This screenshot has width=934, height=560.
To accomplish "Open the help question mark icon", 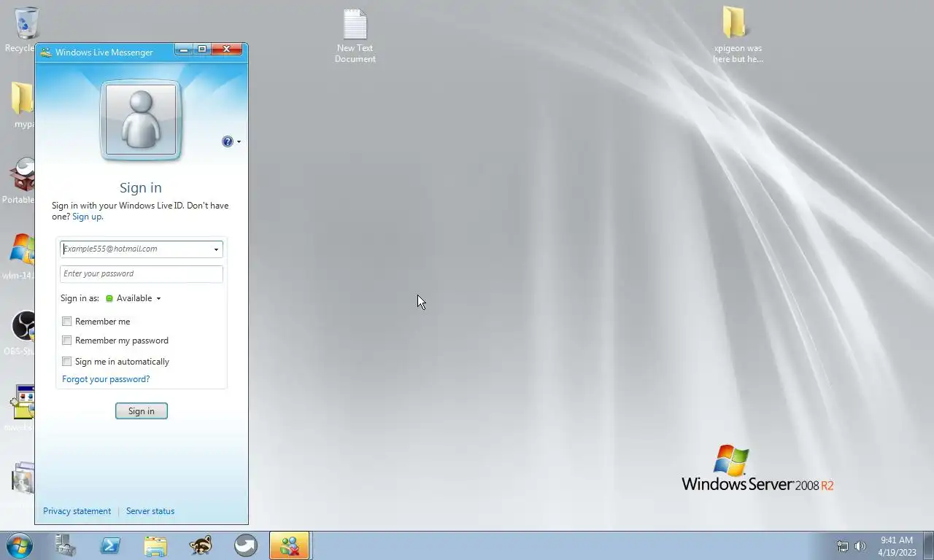I will pyautogui.click(x=228, y=141).
